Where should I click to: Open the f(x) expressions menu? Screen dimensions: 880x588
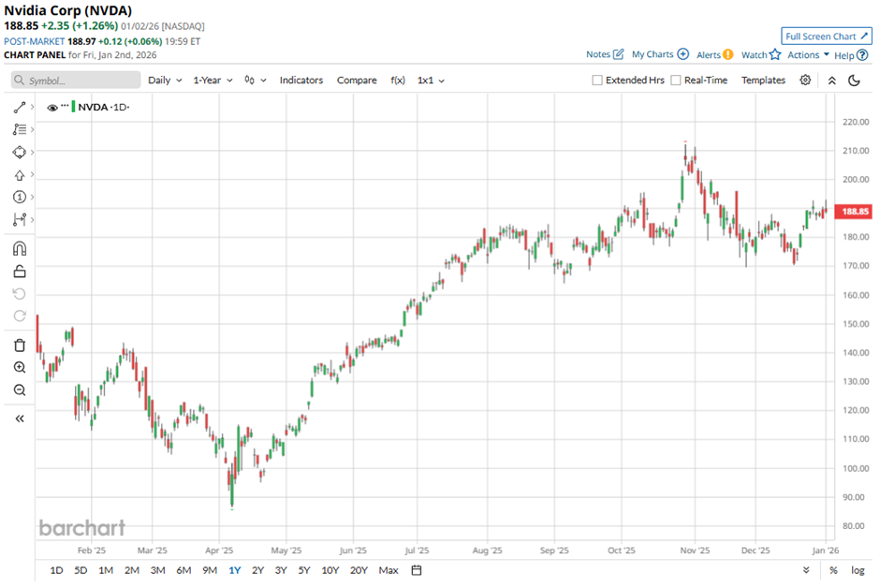(x=398, y=81)
